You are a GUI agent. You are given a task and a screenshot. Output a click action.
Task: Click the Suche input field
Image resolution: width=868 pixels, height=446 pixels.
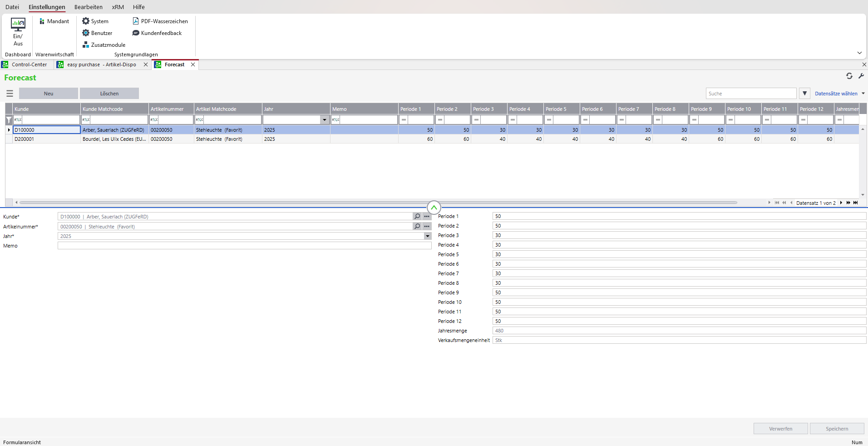click(751, 94)
